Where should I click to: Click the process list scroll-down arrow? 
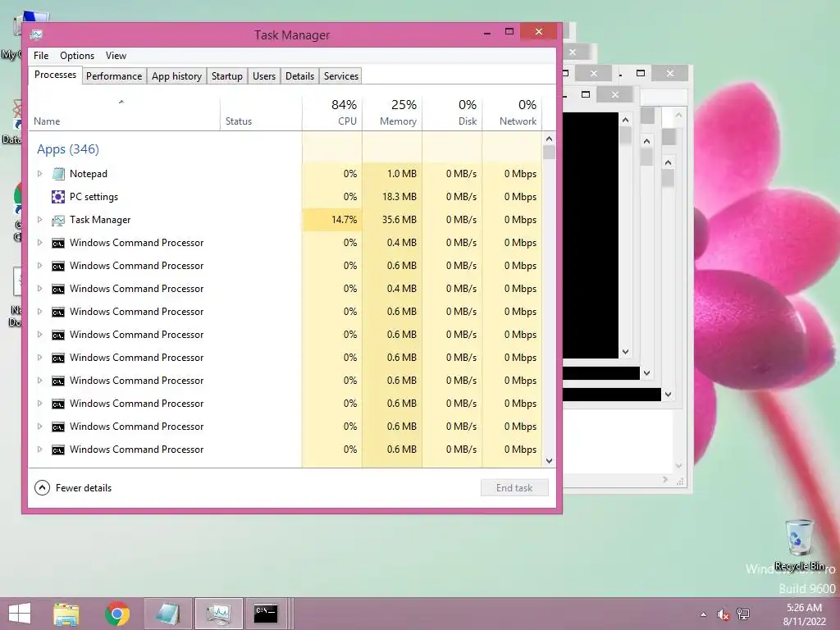tap(549, 461)
